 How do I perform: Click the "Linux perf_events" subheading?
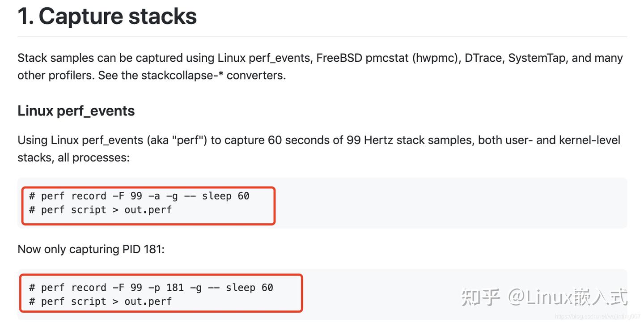coord(76,110)
